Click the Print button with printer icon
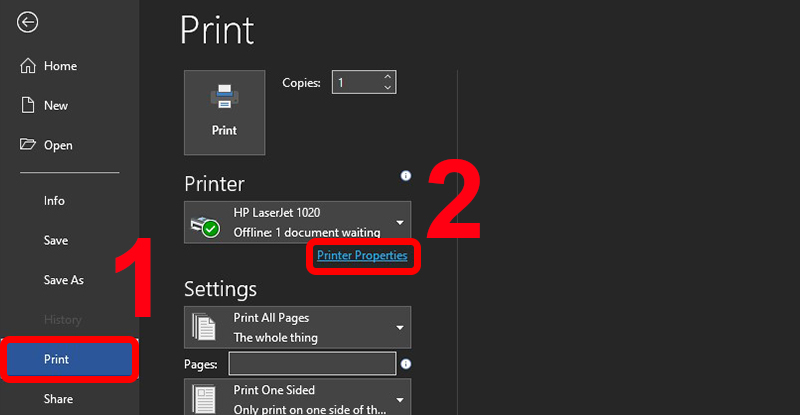Screen dimensions: 800x415 point(224,112)
